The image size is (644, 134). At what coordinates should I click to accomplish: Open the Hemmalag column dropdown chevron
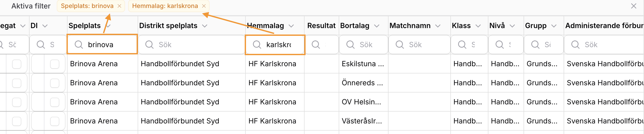coord(291,26)
